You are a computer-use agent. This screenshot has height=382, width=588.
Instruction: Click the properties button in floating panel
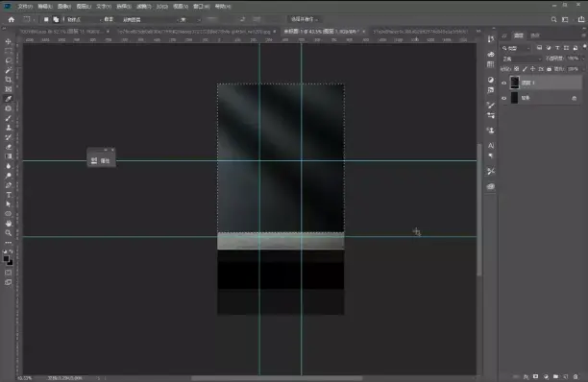pyautogui.click(x=101, y=160)
